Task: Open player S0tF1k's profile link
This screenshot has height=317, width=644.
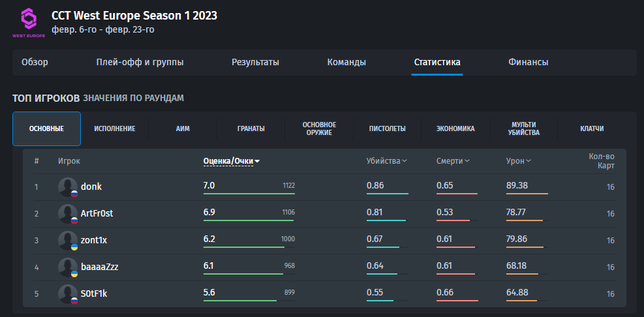Action: [x=94, y=294]
